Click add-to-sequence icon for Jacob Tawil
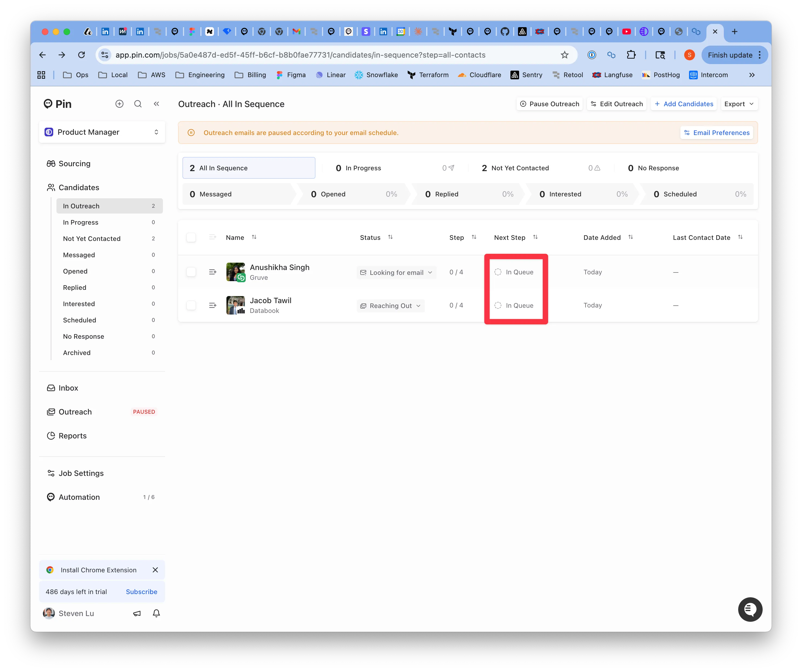The width and height of the screenshot is (802, 672). pyautogui.click(x=213, y=305)
